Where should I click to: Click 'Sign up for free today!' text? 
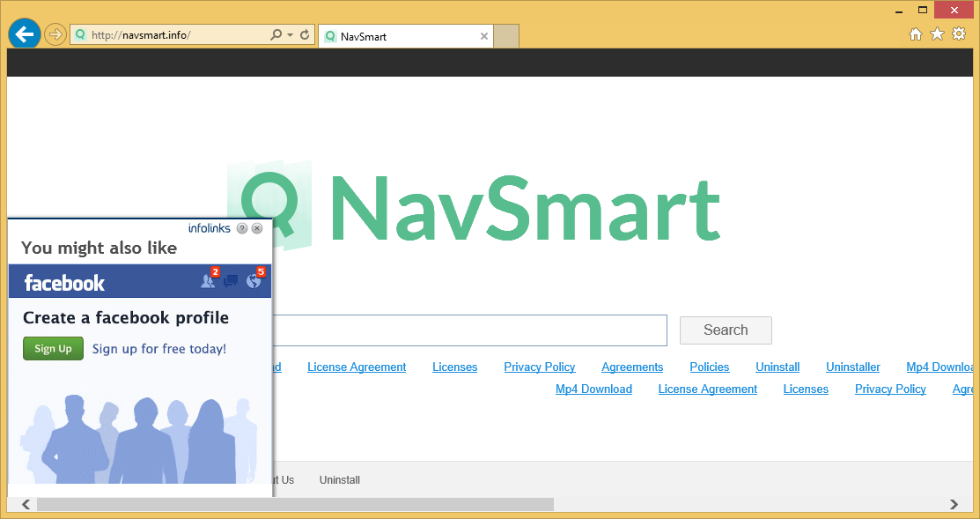(x=159, y=349)
